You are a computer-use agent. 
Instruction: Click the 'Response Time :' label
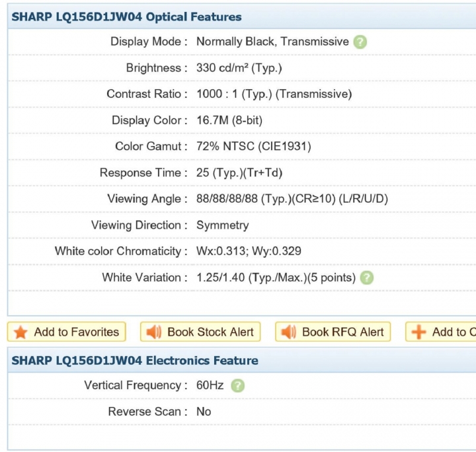pyautogui.click(x=144, y=173)
